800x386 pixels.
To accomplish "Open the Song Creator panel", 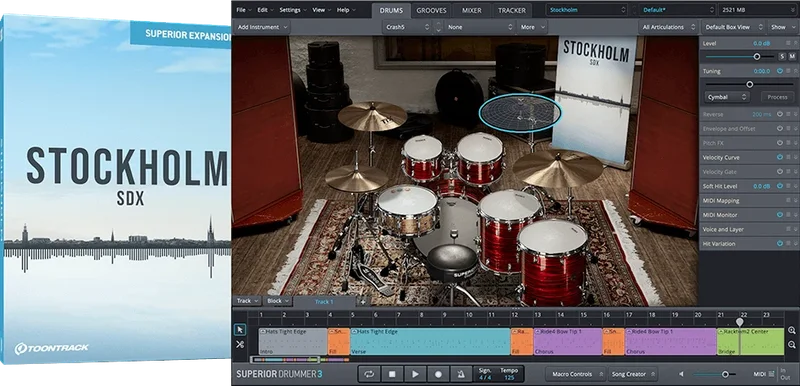I will pyautogui.click(x=632, y=374).
